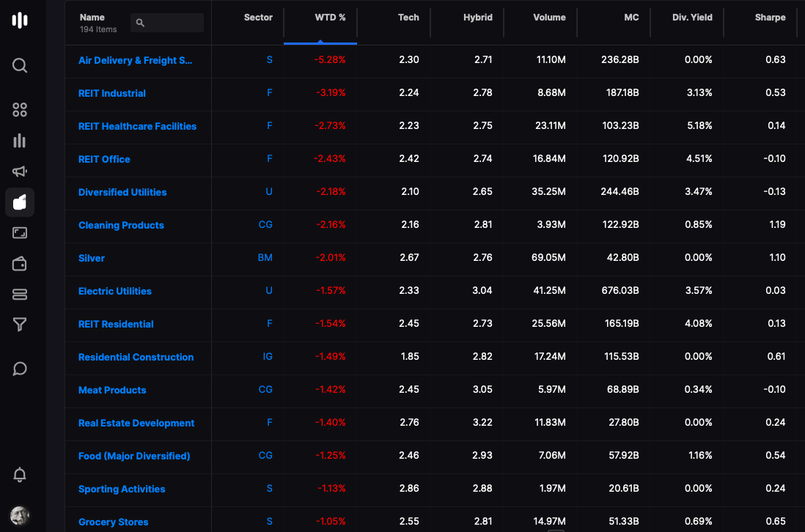The height and width of the screenshot is (532, 805).
Task: Click sector CG in Meat Products row
Action: (265, 389)
